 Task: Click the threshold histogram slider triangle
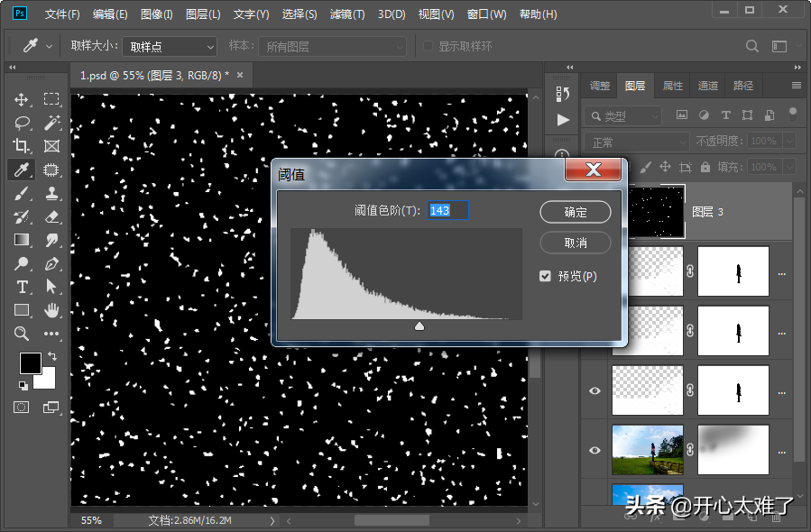coord(419,326)
